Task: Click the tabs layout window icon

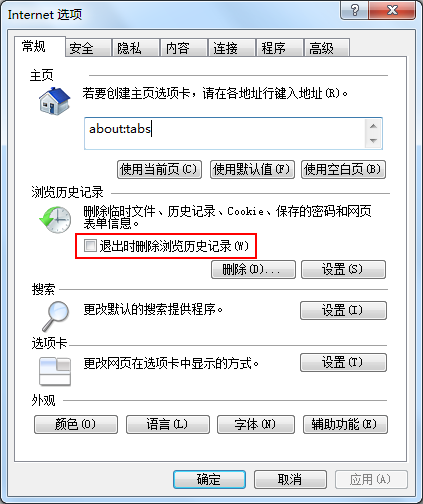Action: [55, 371]
